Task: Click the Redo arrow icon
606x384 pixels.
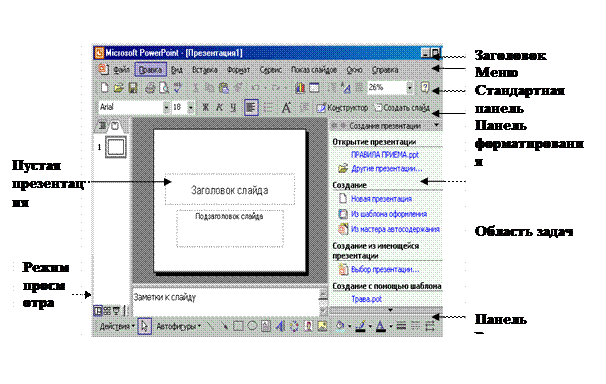Action: [x=275, y=88]
